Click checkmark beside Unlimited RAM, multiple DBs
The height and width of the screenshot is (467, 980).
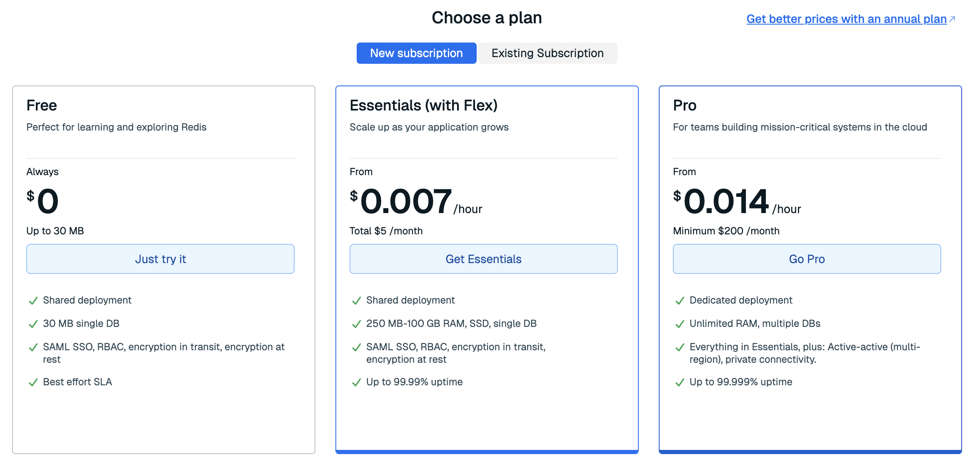coord(680,324)
